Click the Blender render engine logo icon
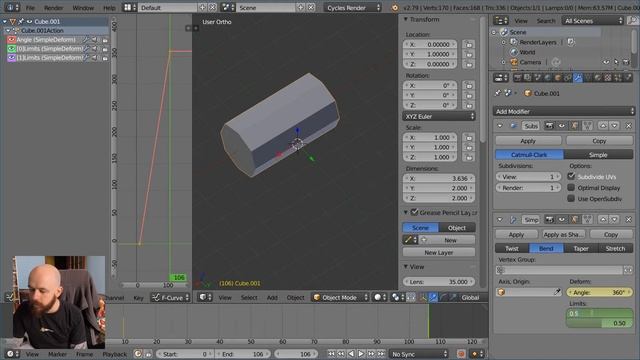 (395, 7)
